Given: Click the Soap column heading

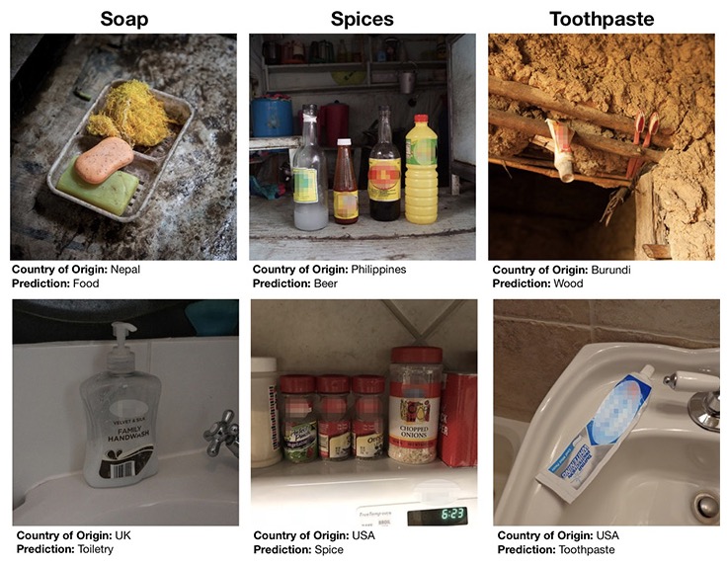Looking at the screenshot, I should (123, 19).
